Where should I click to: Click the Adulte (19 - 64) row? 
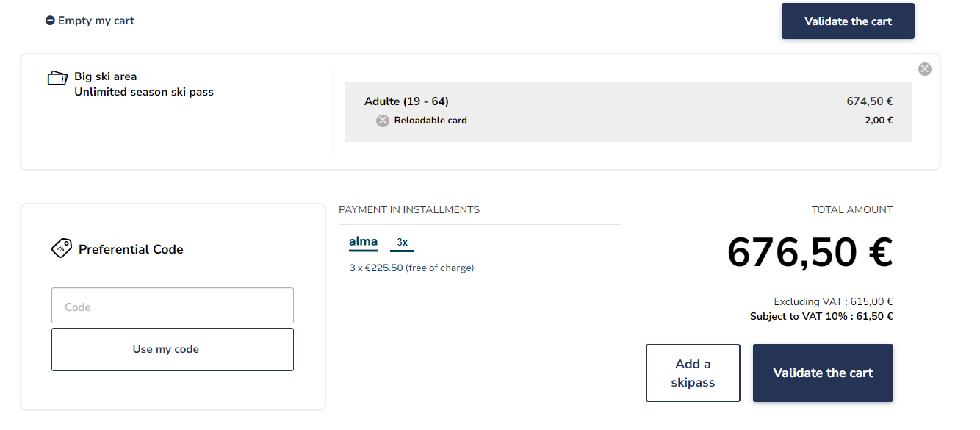coord(628,101)
